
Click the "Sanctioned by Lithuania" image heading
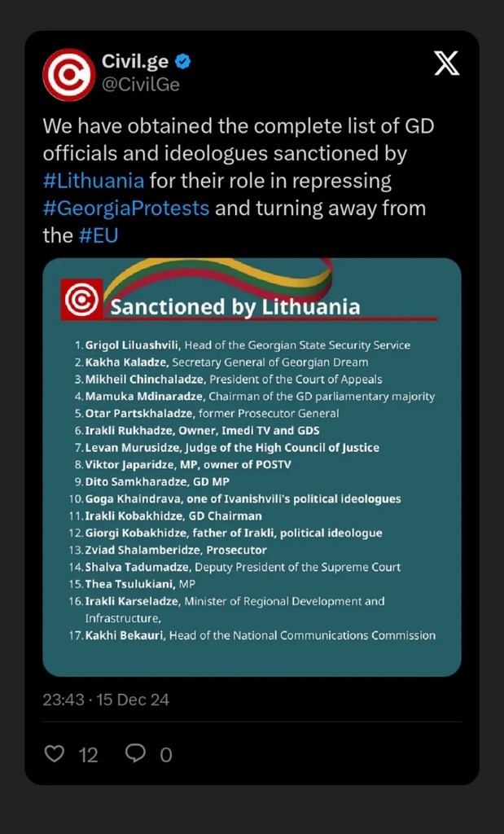click(234, 307)
